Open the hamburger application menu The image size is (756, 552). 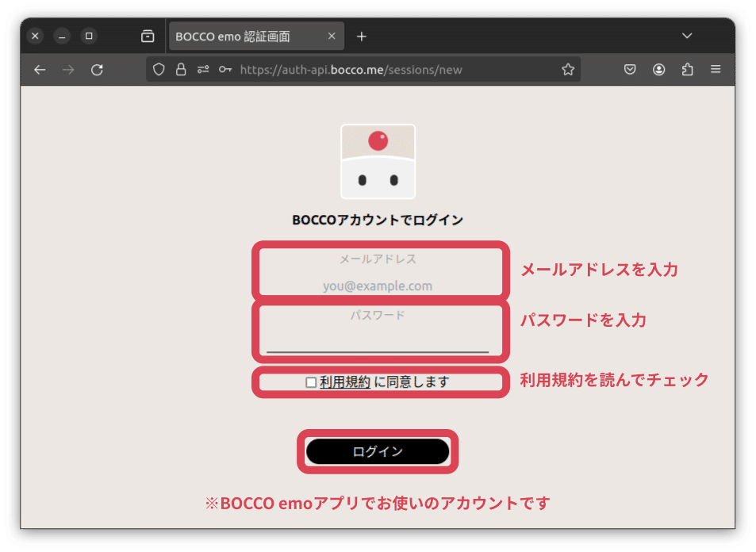click(715, 69)
